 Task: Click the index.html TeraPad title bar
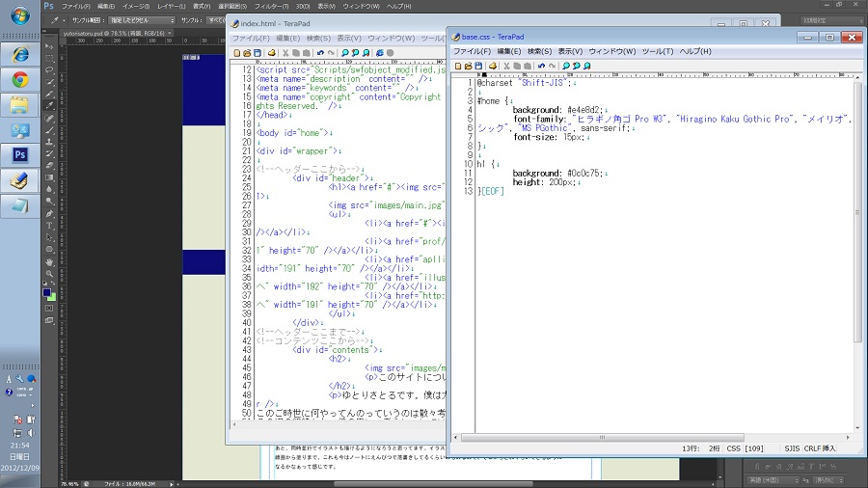tap(471, 24)
